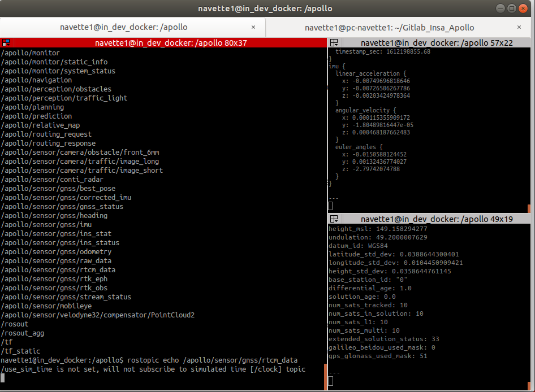535x392 pixels.
Task: Click the /apollo/routing_request line
Action: (46, 134)
